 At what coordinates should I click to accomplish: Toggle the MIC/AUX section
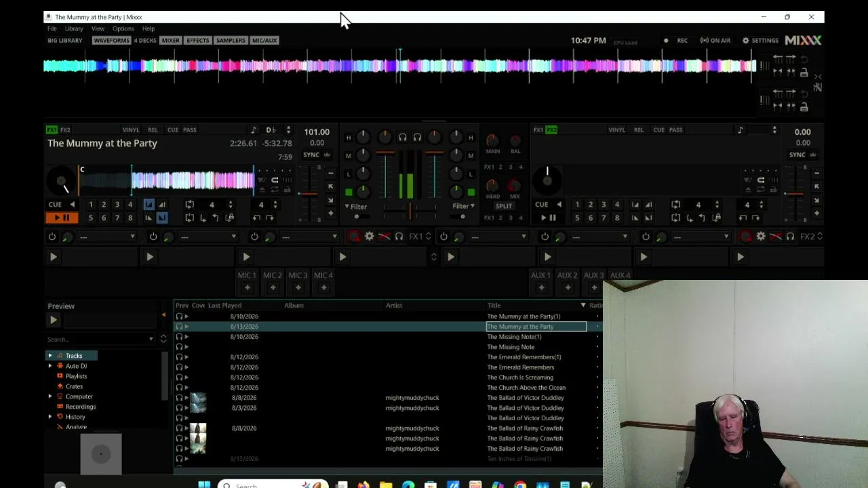(264, 41)
